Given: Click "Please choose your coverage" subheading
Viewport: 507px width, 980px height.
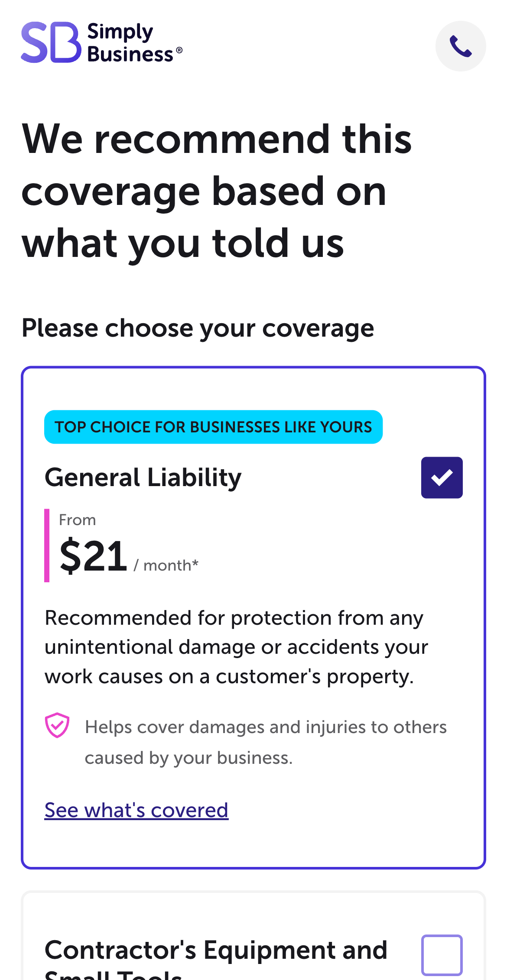Looking at the screenshot, I should point(198,328).
